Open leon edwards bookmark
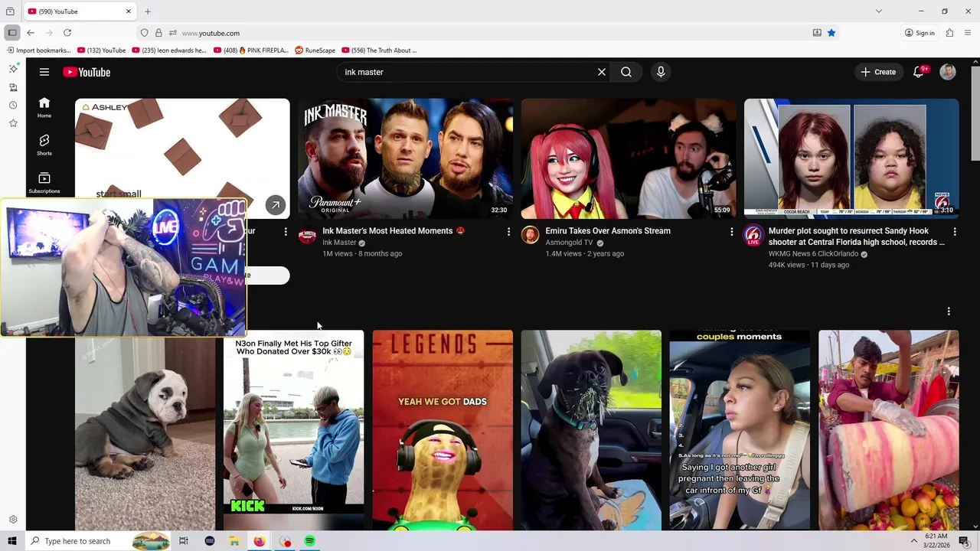980x551 pixels. tap(169, 51)
